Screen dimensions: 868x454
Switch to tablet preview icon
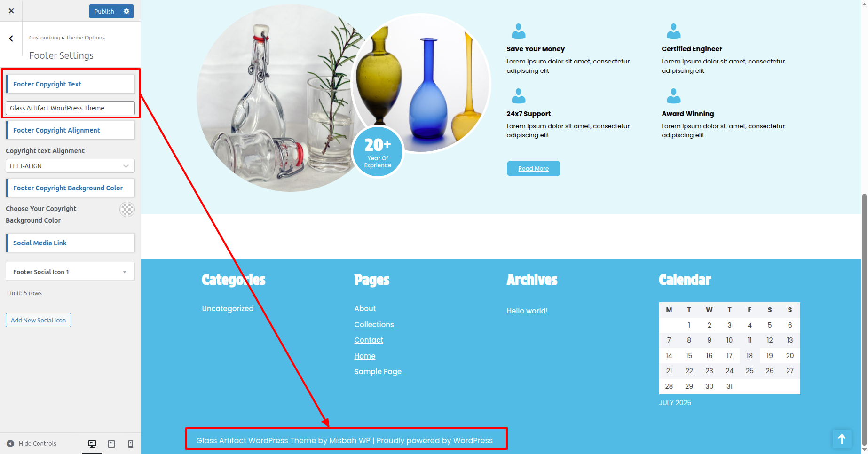[x=111, y=444]
